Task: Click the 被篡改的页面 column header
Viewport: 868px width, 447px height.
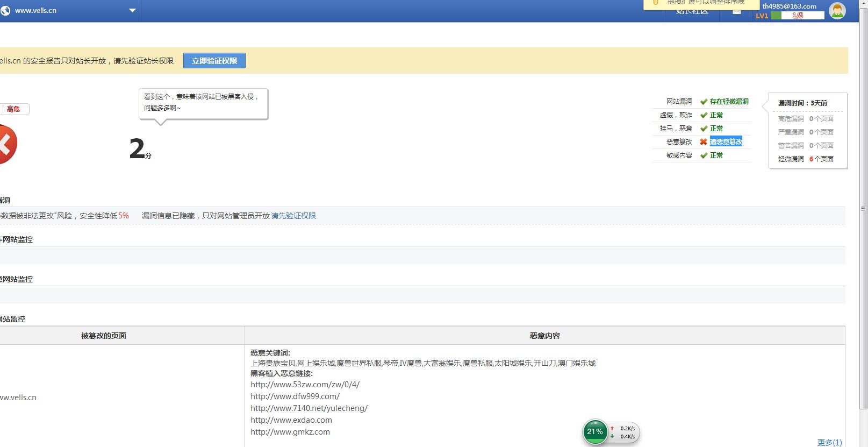Action: 104,336
